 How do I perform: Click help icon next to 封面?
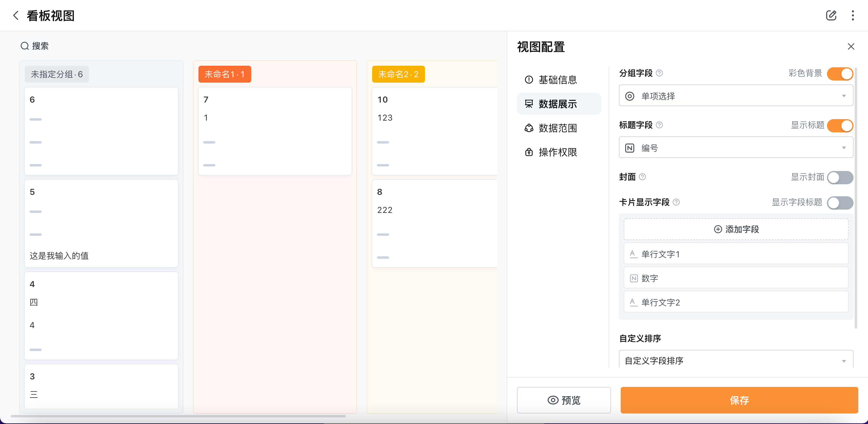pyautogui.click(x=642, y=177)
